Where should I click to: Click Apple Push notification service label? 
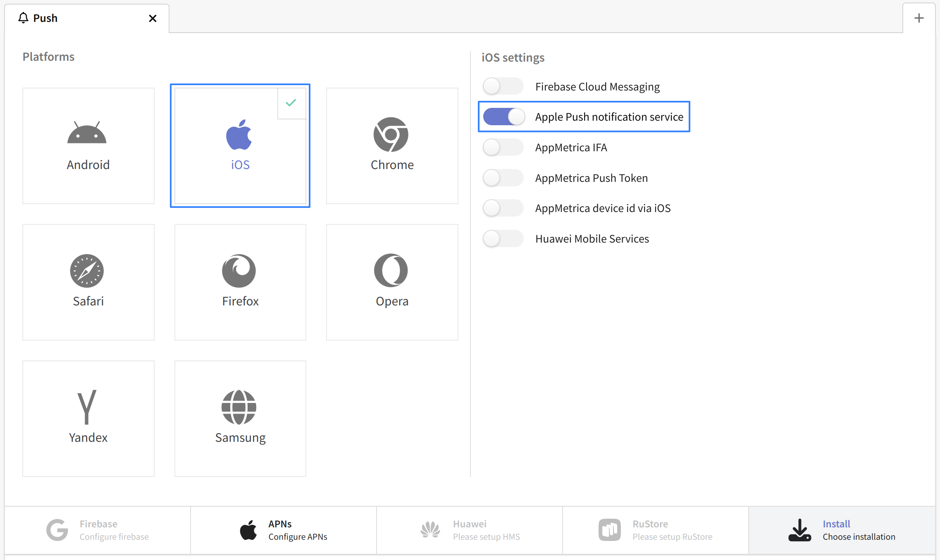click(x=609, y=117)
